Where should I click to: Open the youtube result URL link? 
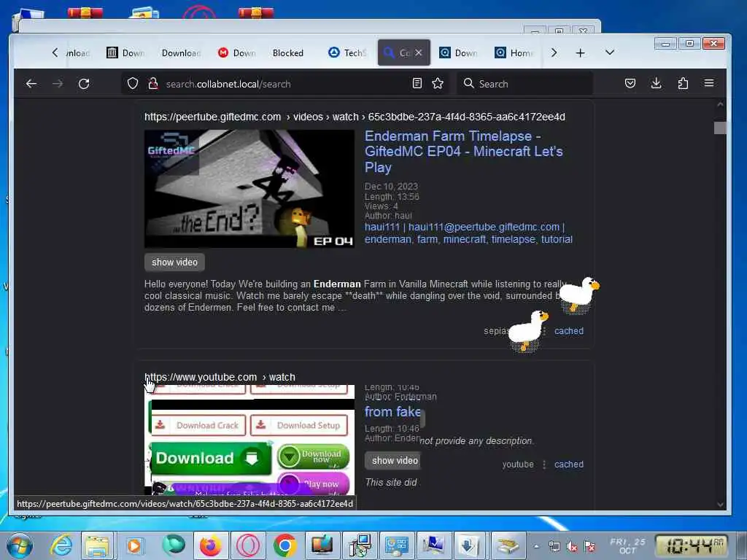220,377
